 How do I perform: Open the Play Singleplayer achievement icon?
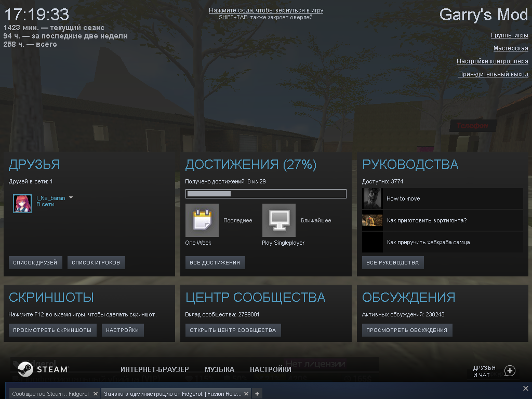279,220
